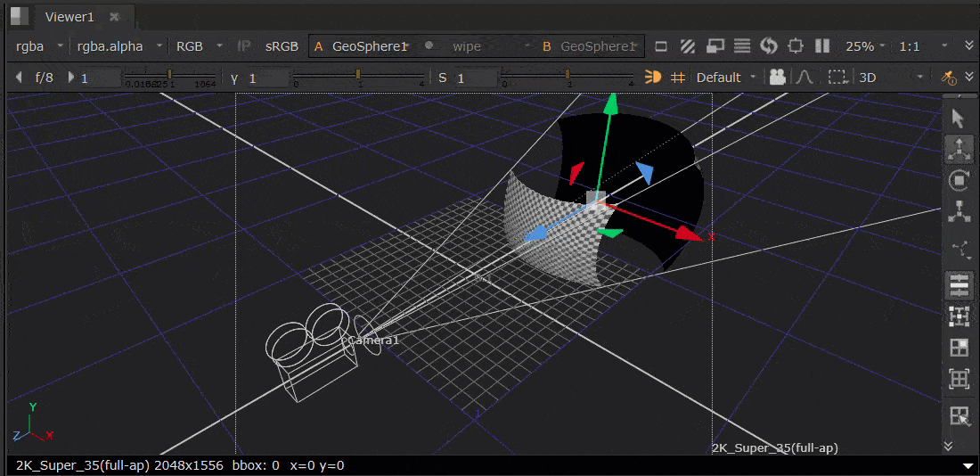Adjust the gamma Y slider
Image resolution: width=980 pixels, height=476 pixels.
pyautogui.click(x=358, y=78)
